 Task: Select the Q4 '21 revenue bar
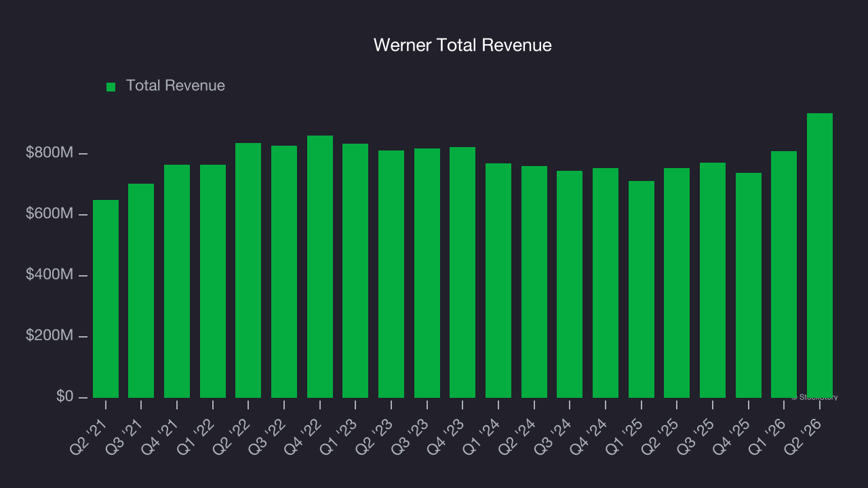177,281
